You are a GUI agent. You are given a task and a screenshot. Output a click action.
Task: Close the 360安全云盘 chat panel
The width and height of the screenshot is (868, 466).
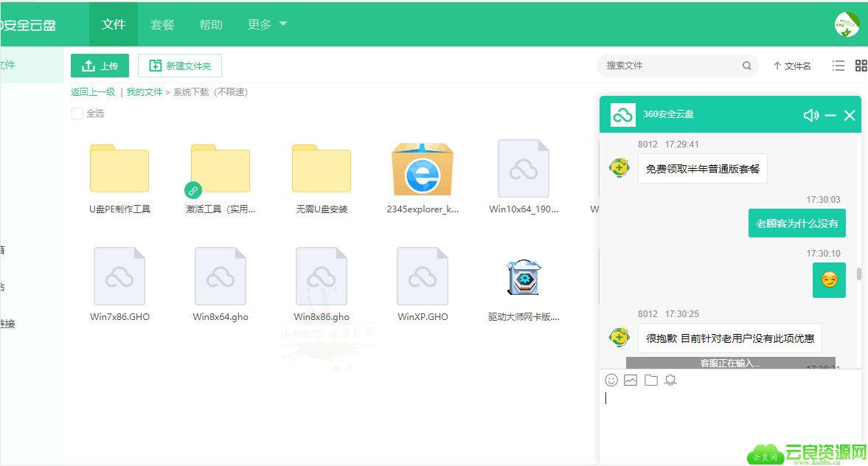click(850, 115)
